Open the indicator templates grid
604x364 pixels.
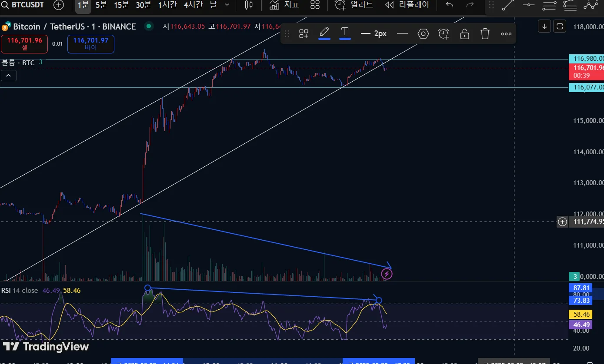point(315,5)
